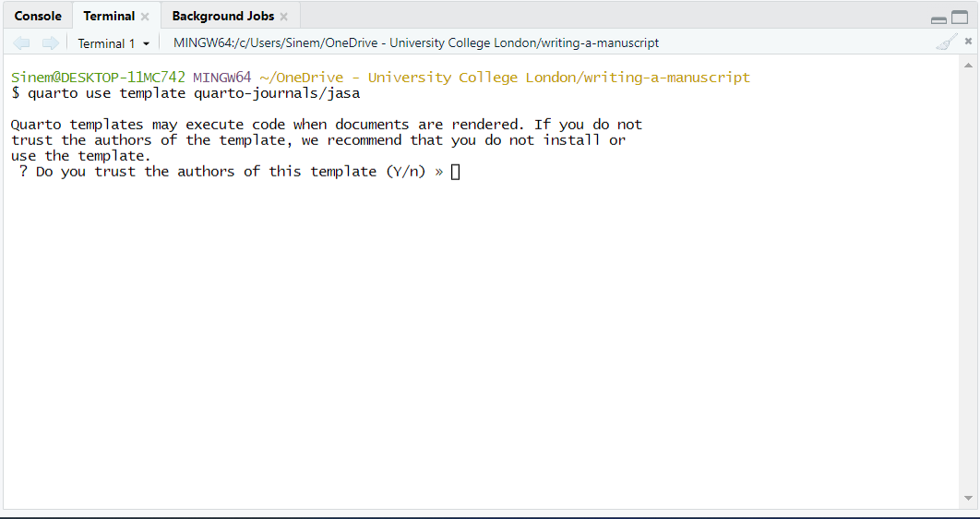980x519 pixels.
Task: Switch to the Console tab
Action: coord(38,16)
